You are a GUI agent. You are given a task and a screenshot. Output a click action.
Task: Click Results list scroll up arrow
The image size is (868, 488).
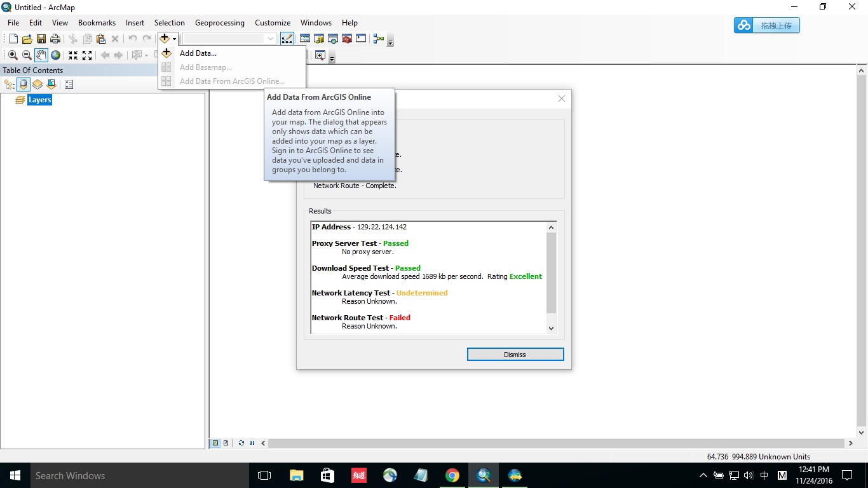tap(551, 227)
